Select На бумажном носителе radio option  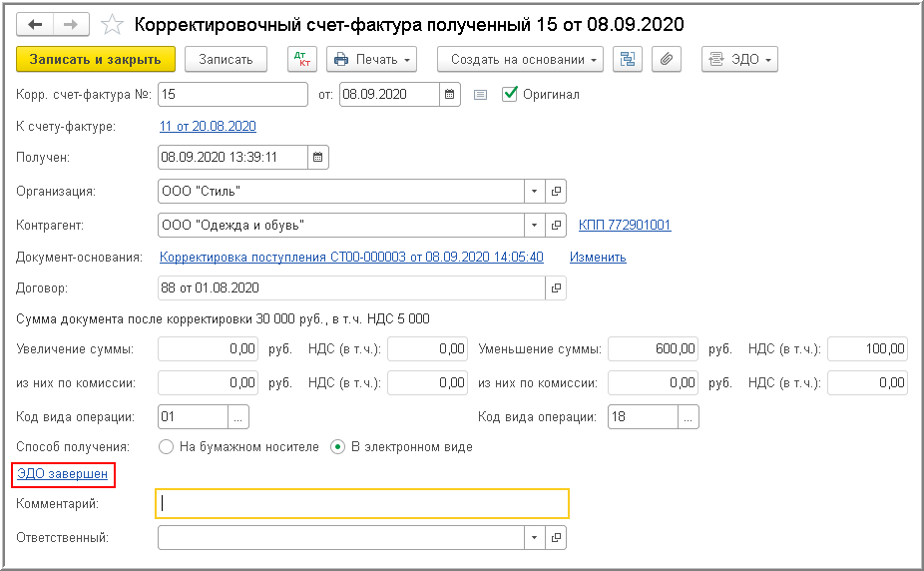click(x=167, y=446)
